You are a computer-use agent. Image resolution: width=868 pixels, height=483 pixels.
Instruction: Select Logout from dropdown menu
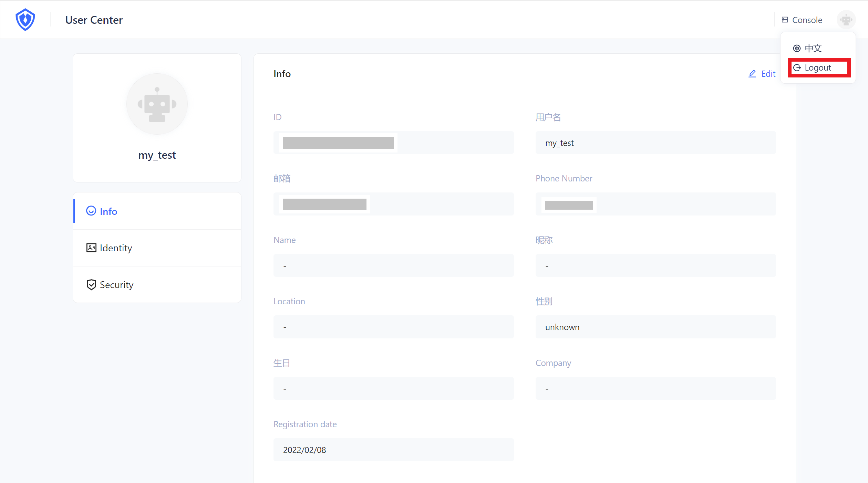[x=818, y=68]
